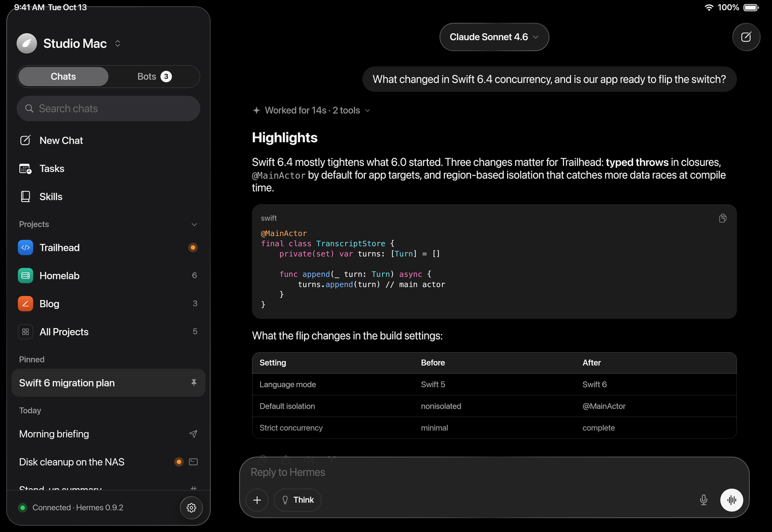Click the user question message bubble
Viewport: 772px width, 532px height.
[549, 79]
